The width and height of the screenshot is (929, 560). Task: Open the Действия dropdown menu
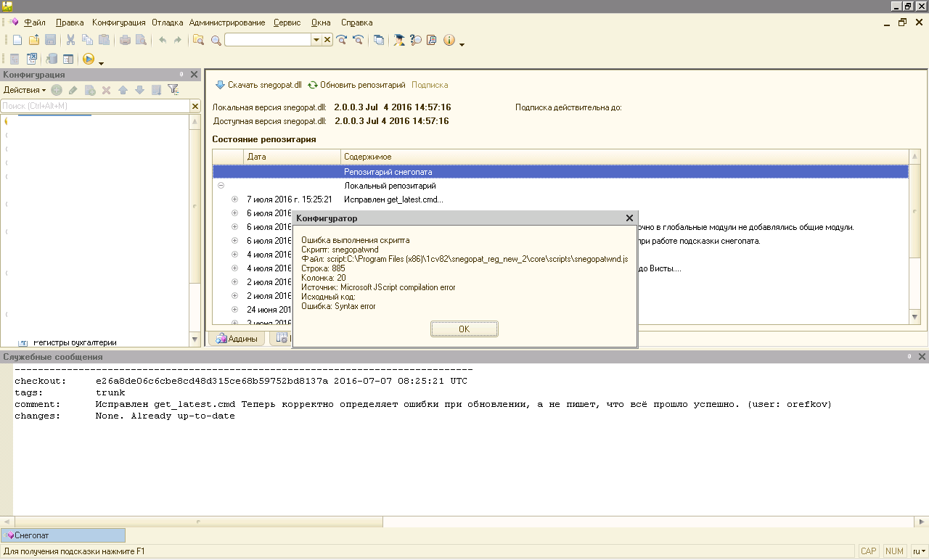tap(25, 90)
